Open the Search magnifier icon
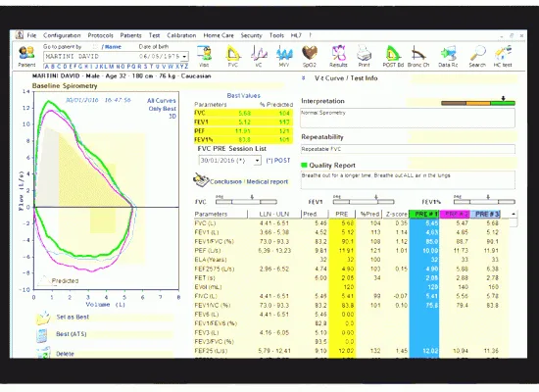 click(x=477, y=56)
